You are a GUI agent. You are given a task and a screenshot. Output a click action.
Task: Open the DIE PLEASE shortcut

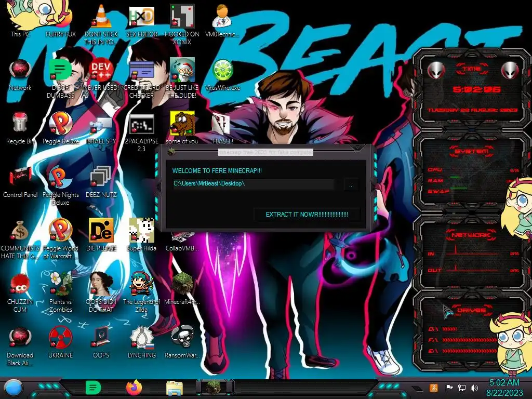101,235
